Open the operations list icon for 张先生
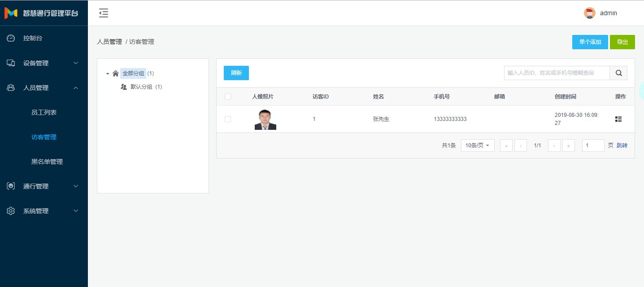The image size is (644, 287). tap(618, 119)
